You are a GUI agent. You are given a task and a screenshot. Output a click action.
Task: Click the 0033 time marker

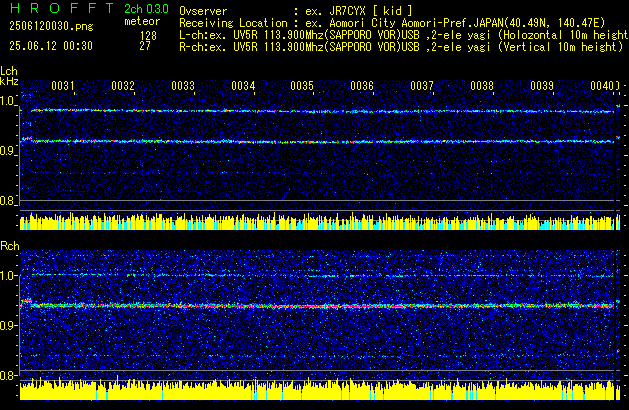click(x=183, y=86)
